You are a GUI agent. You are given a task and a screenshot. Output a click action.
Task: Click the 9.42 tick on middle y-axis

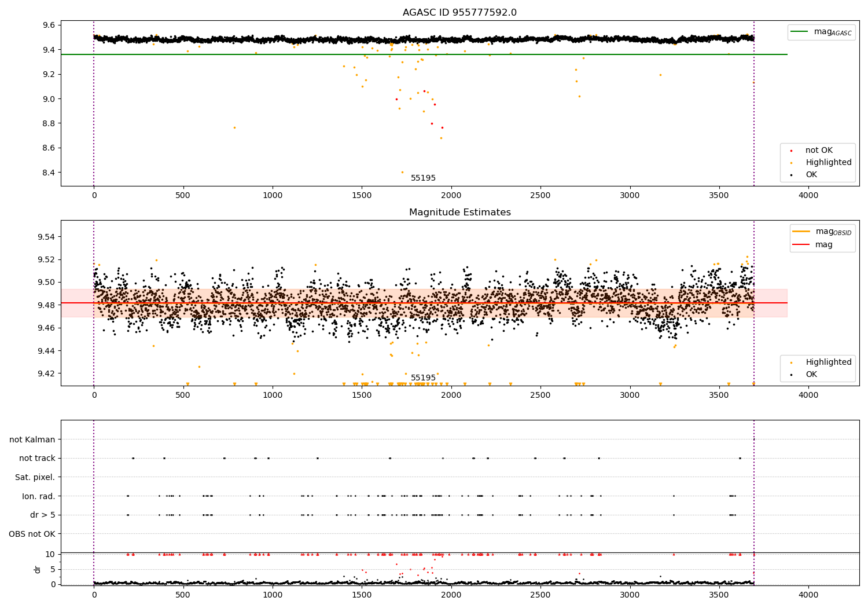point(46,373)
